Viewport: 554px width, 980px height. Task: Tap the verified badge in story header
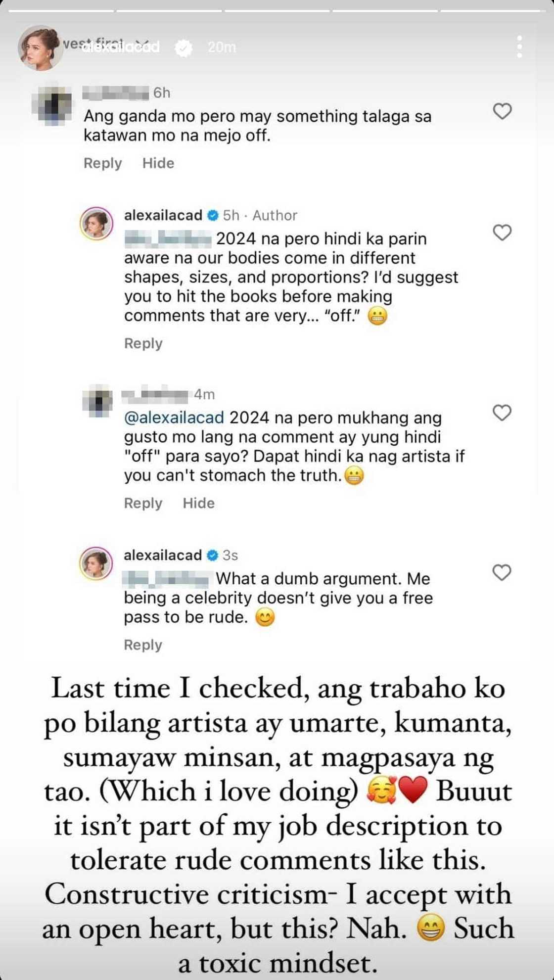184,47
